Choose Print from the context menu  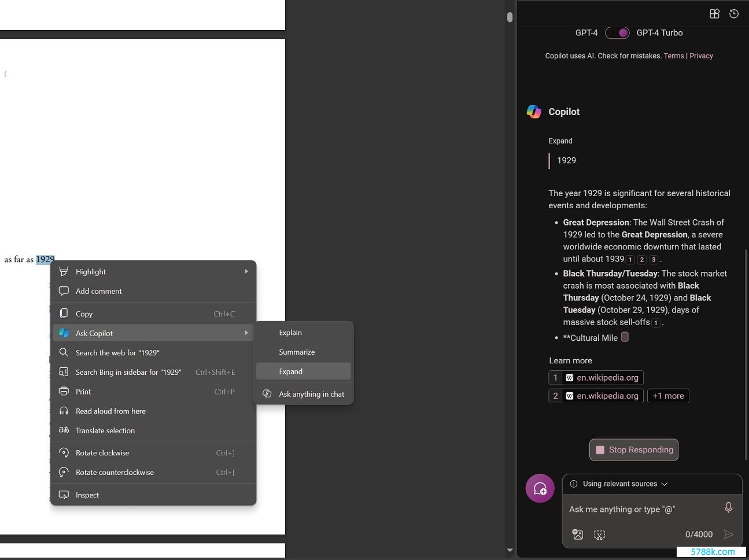(153, 392)
